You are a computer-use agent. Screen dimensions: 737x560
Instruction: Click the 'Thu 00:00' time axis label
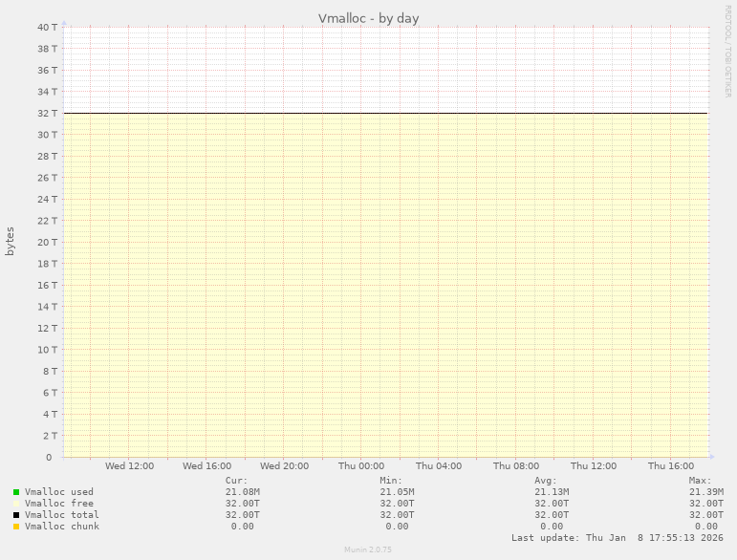pyautogui.click(x=361, y=466)
